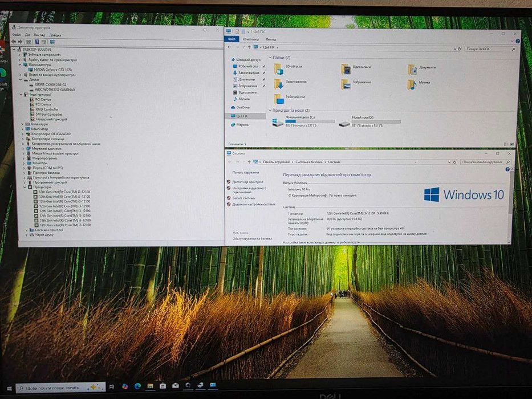This screenshot has height=399, width=532.
Task: Select Швидкий доступ in Explorer sidebar
Action: pyautogui.click(x=248, y=60)
